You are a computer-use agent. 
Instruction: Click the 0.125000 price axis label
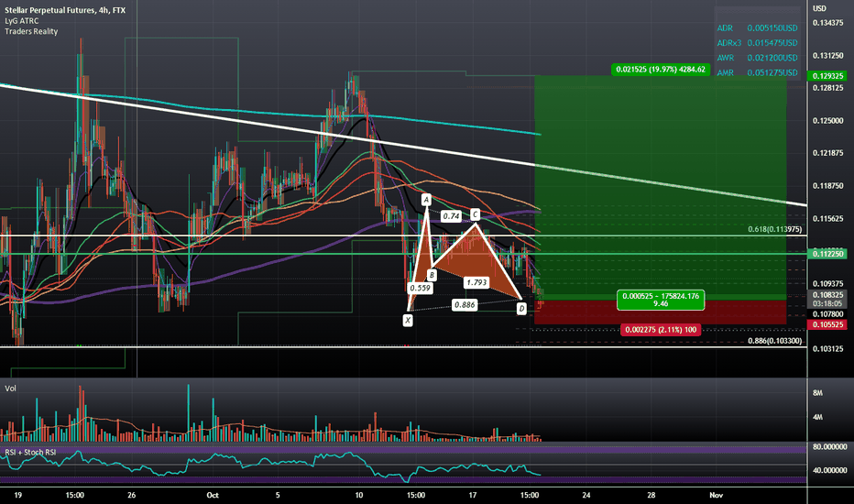tap(827, 120)
